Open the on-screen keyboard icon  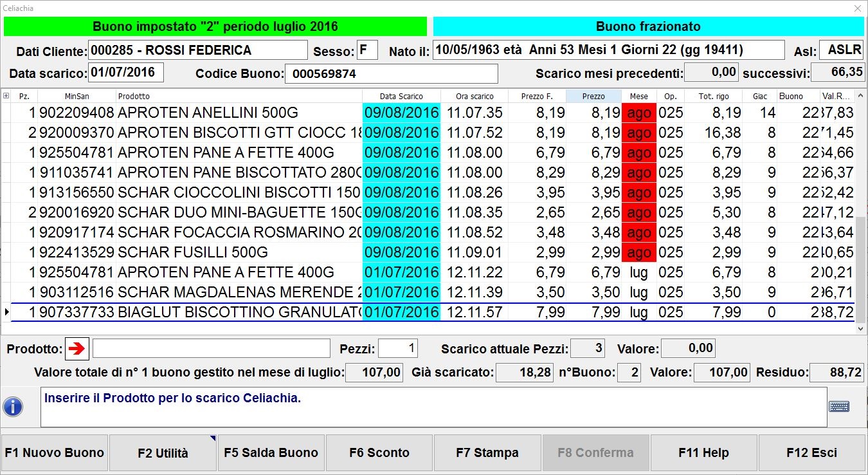838,406
